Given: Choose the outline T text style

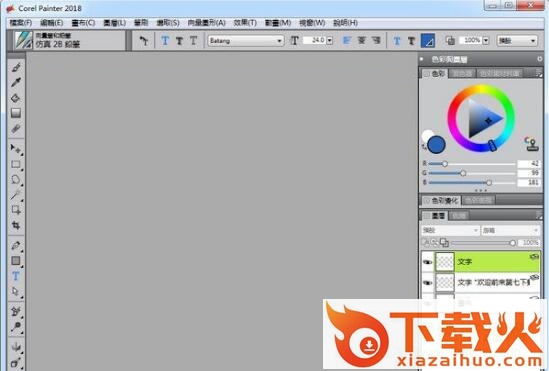Looking at the screenshot, I should tap(193, 41).
